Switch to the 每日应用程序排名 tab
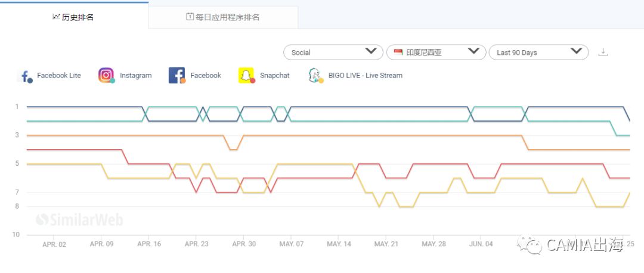 point(223,17)
